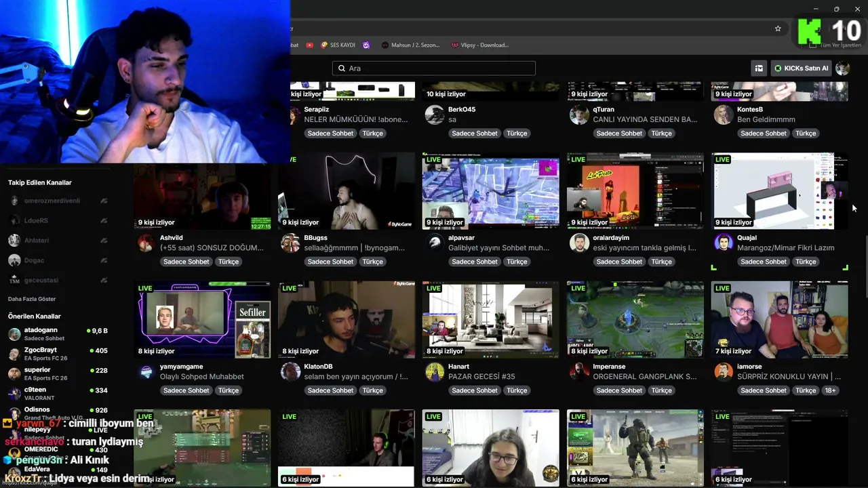This screenshot has height=488, width=868.
Task: Focus the Ara search field
Action: coord(434,68)
